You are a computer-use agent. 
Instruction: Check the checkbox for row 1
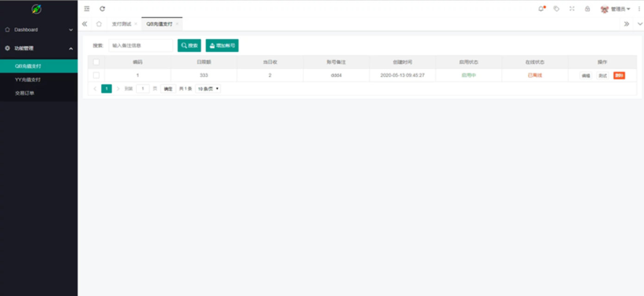[x=96, y=75]
